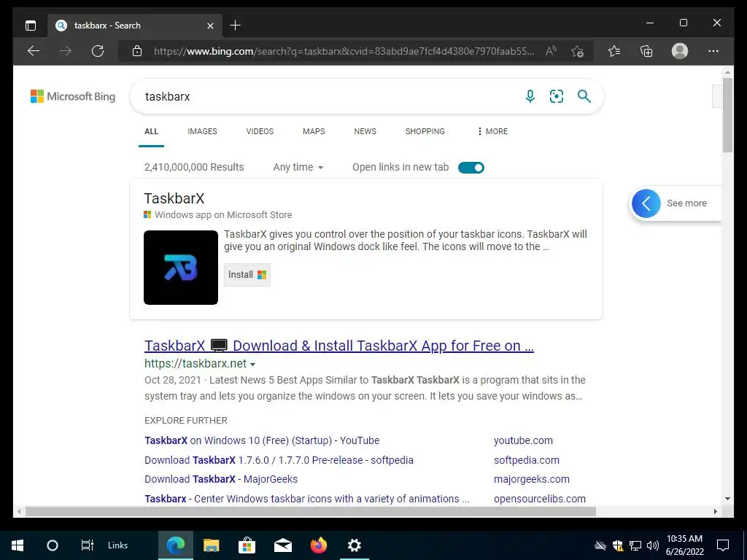
Task: Add this page to favorites
Action: pos(578,51)
